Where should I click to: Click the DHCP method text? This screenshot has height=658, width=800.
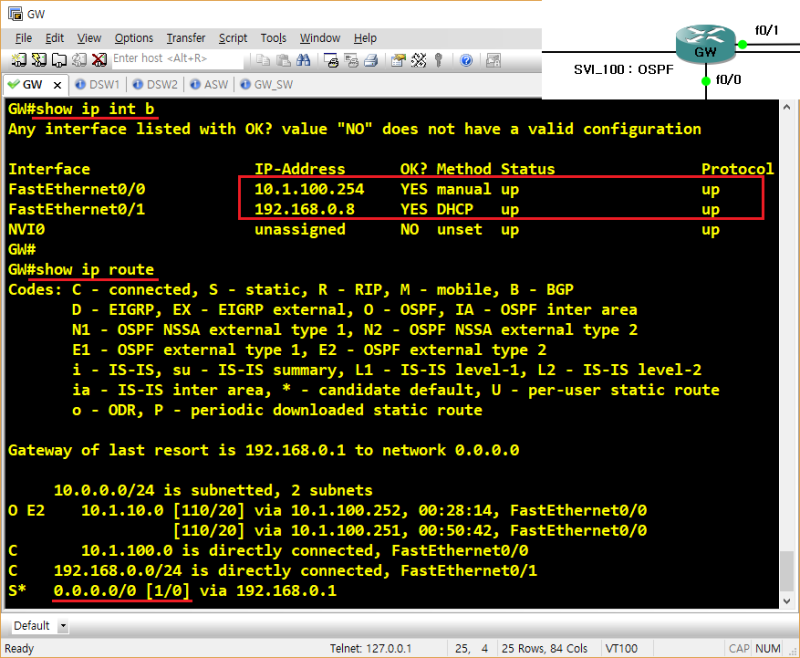click(455, 209)
